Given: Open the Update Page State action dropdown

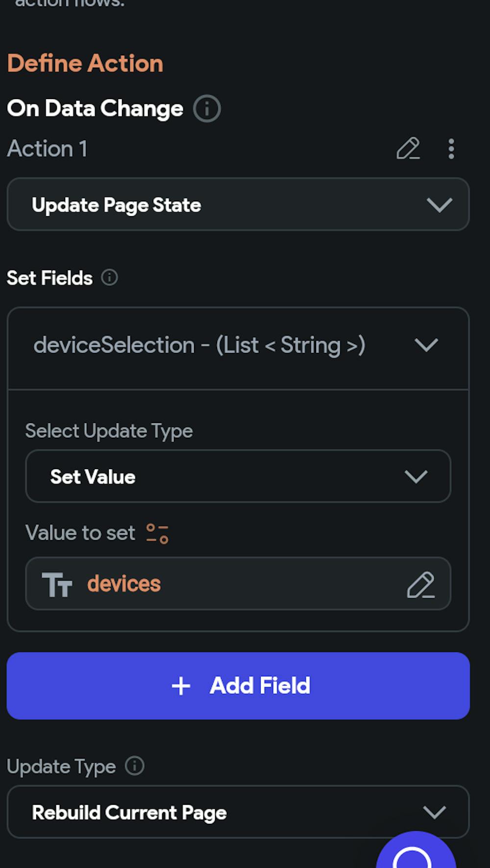Looking at the screenshot, I should coord(238,205).
